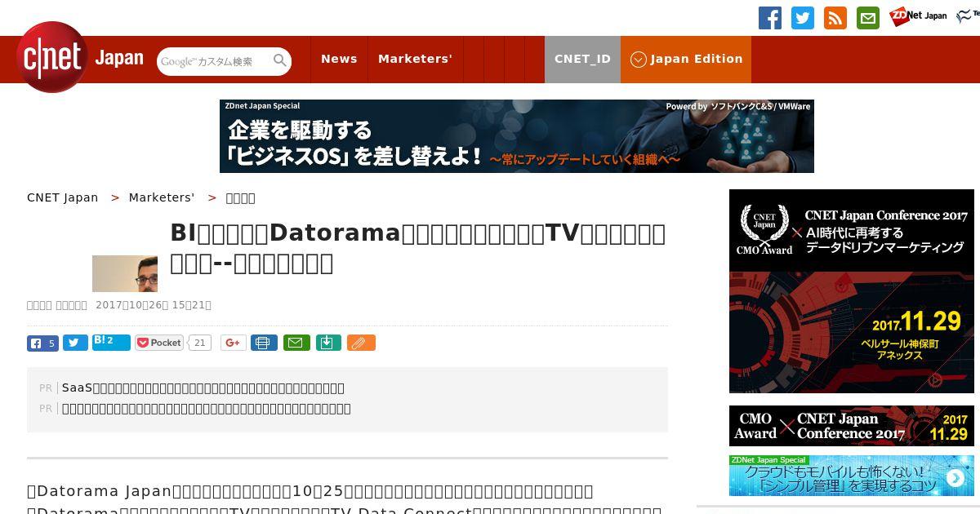980x514 pixels.
Task: Open the Facebook icon in the top bar
Action: [770, 18]
